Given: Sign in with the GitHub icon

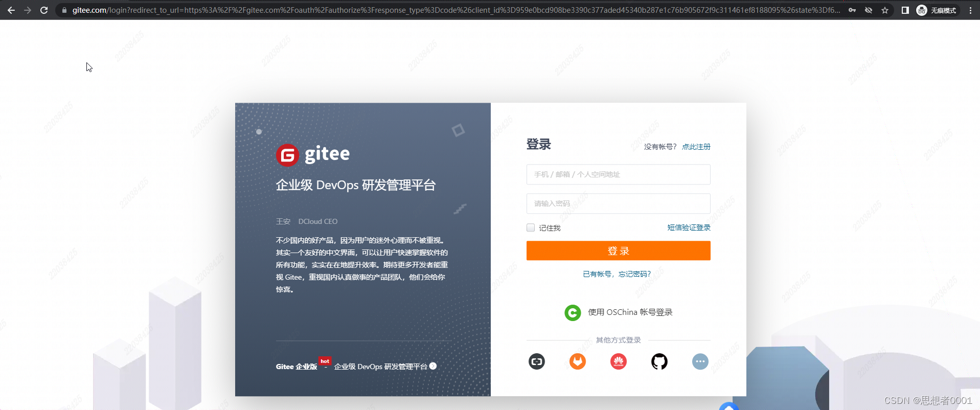Looking at the screenshot, I should (659, 362).
